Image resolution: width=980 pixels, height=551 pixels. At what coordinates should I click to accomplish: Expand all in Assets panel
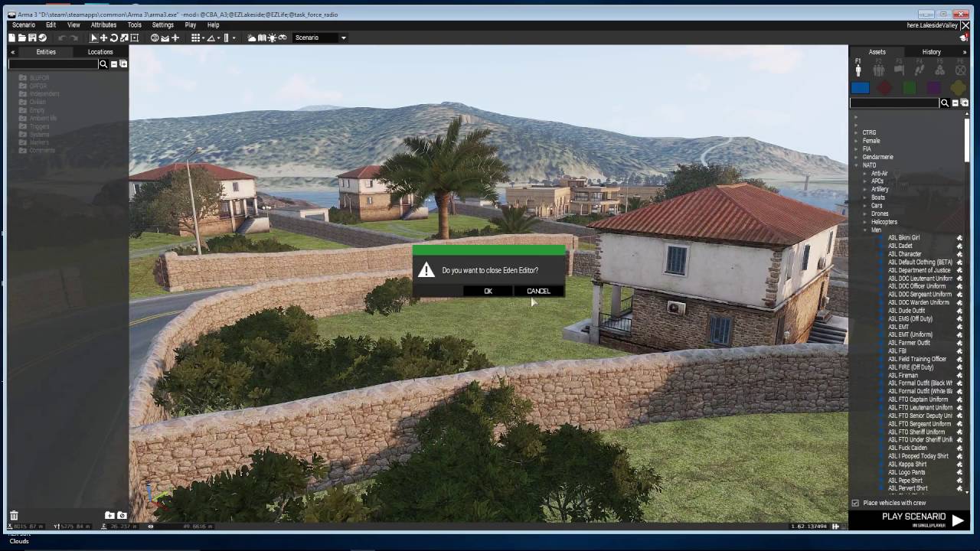965,103
